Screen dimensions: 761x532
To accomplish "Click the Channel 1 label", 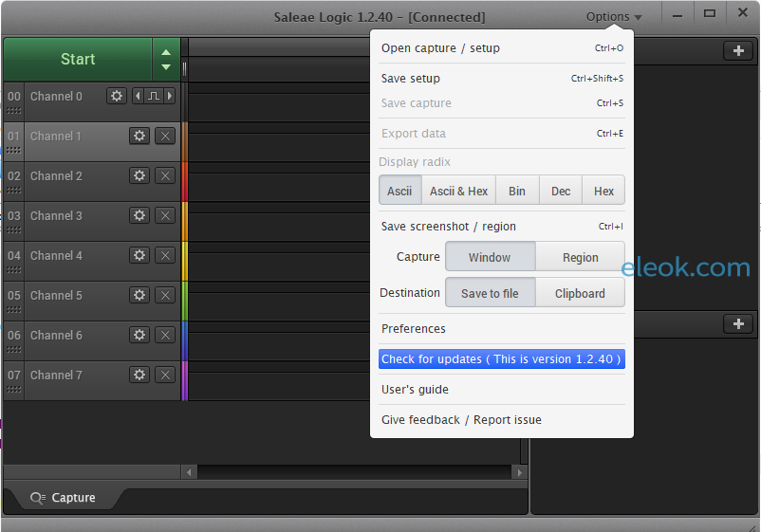I will (x=56, y=137).
